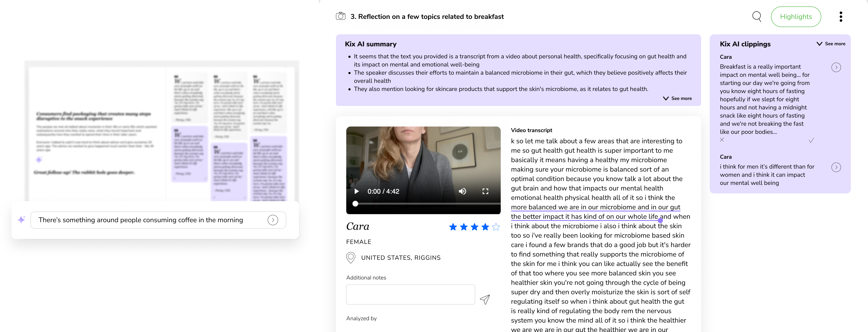The width and height of the screenshot is (868, 332).
Task: Click the location pin icon
Action: click(350, 258)
